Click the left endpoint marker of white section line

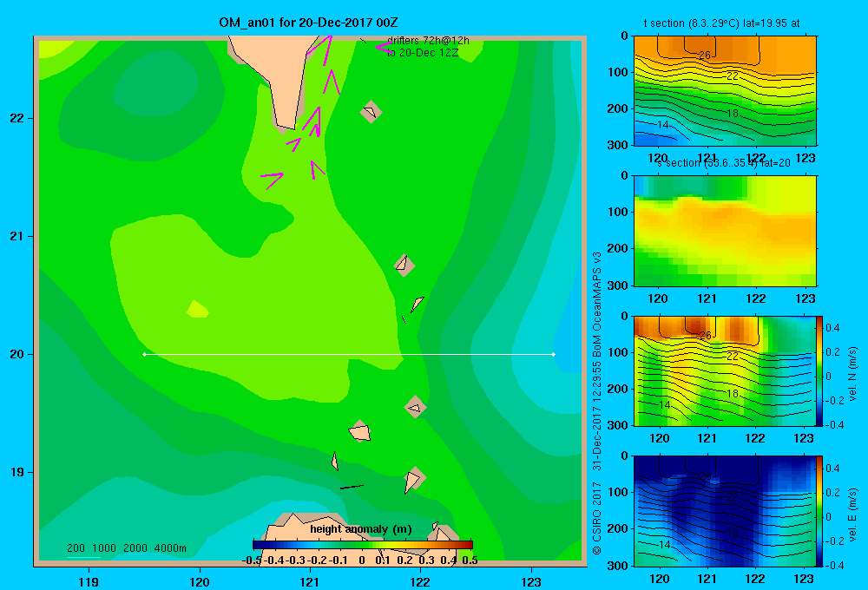click(144, 354)
